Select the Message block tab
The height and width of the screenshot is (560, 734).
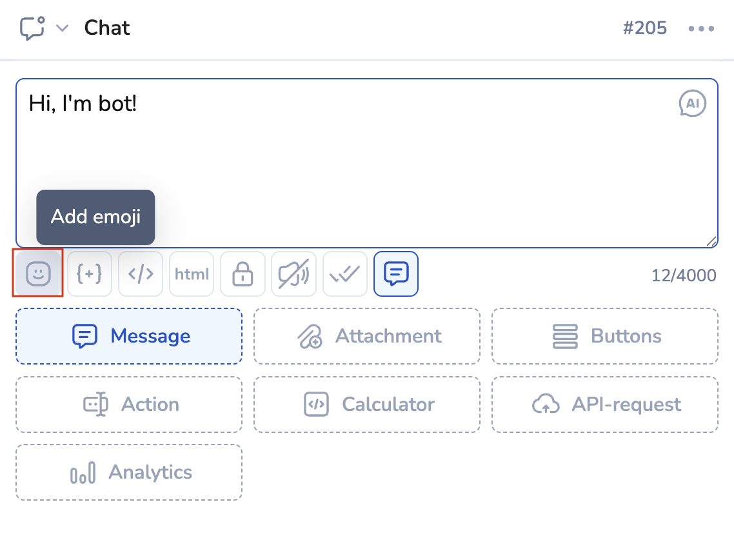(129, 336)
